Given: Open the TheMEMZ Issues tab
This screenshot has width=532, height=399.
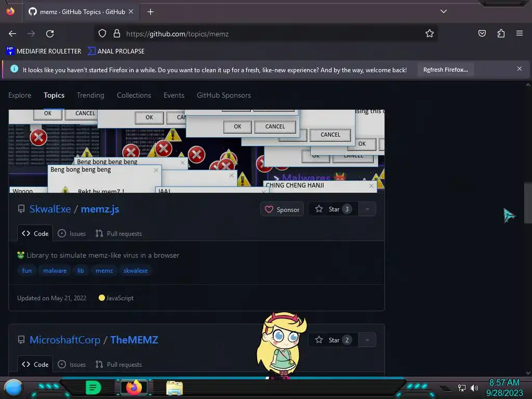Looking at the screenshot, I should (72, 364).
